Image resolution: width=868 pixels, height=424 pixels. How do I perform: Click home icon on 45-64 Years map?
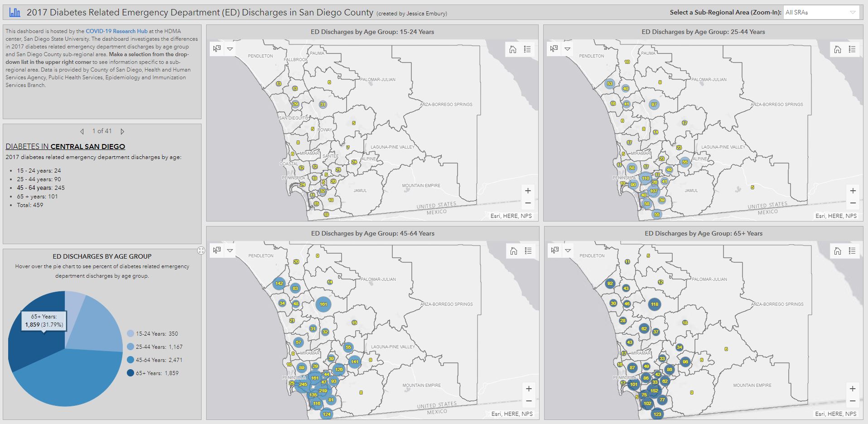pyautogui.click(x=513, y=251)
